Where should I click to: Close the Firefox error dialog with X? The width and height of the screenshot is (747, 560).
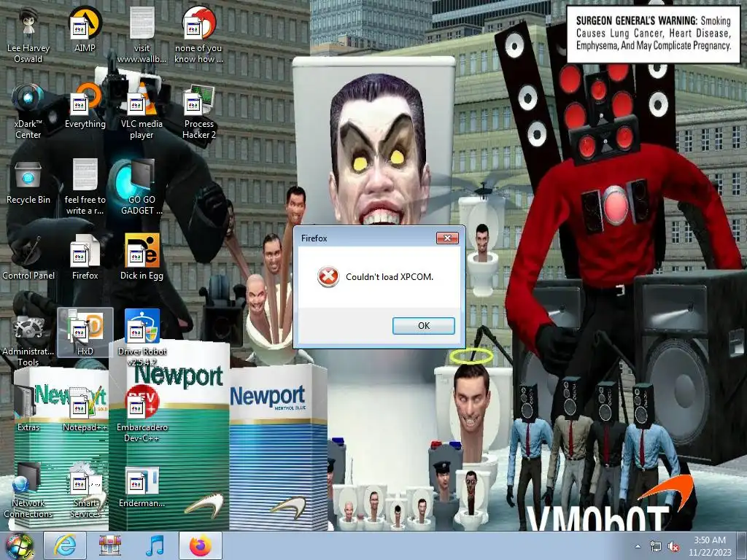click(x=447, y=238)
